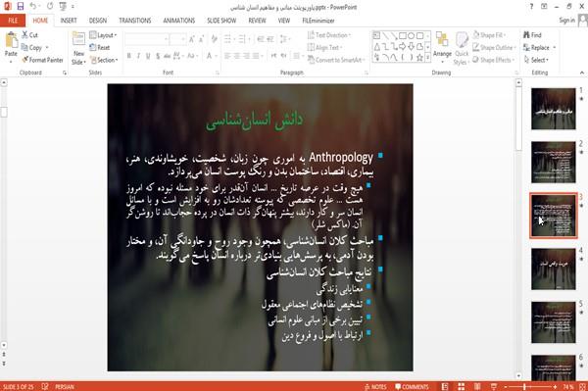Open the Select dropdown in Editing

(x=536, y=60)
